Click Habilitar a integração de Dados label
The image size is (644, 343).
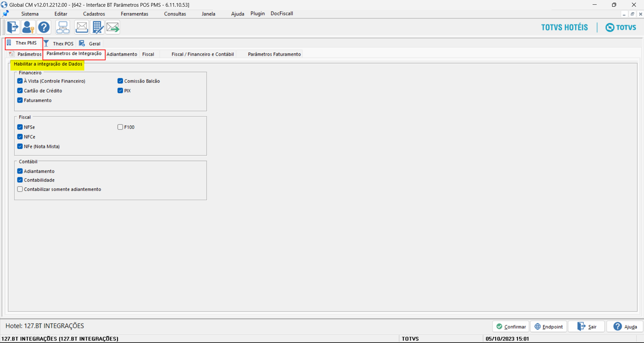pyautogui.click(x=48, y=64)
